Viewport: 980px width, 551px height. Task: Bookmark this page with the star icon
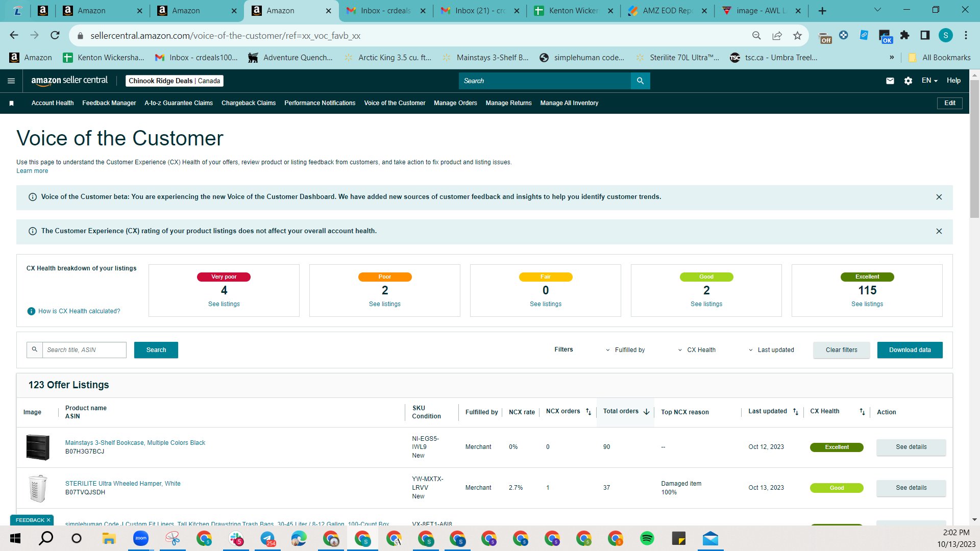[x=797, y=35]
